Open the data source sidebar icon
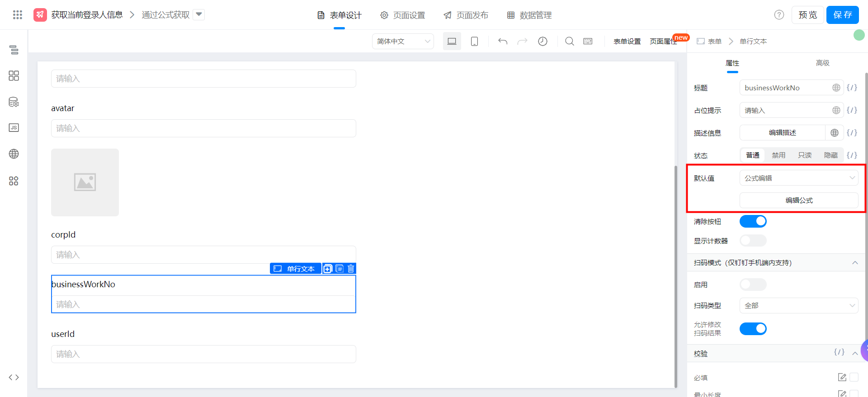The height and width of the screenshot is (397, 868). (14, 102)
